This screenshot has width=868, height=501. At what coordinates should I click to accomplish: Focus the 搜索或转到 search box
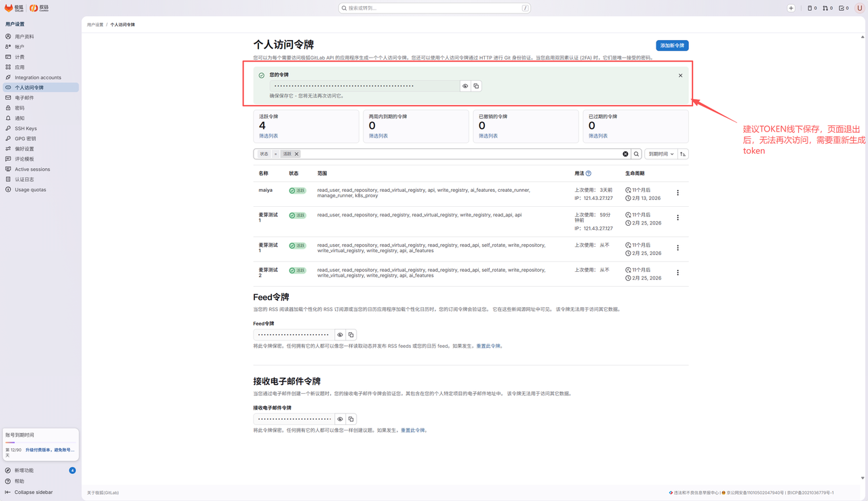click(435, 8)
